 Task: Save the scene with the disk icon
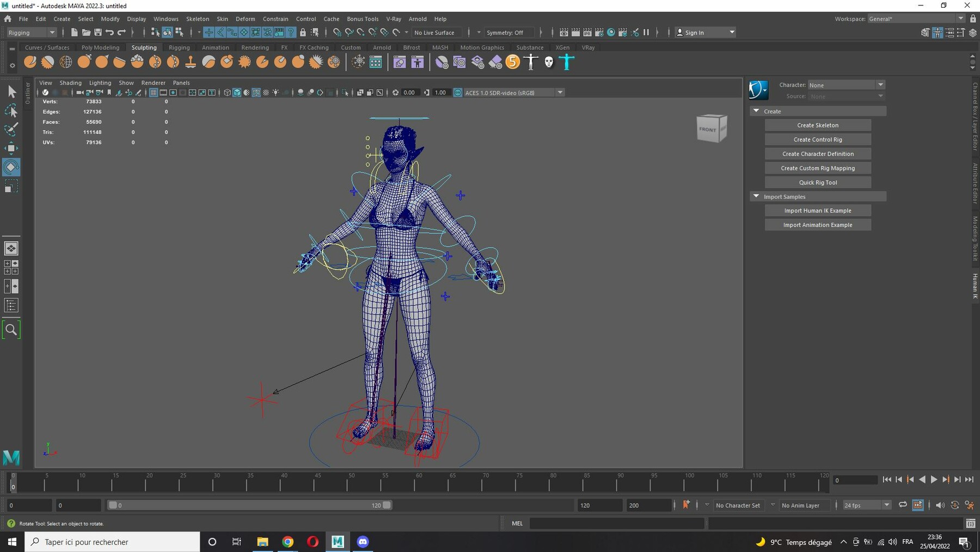pyautogui.click(x=98, y=33)
